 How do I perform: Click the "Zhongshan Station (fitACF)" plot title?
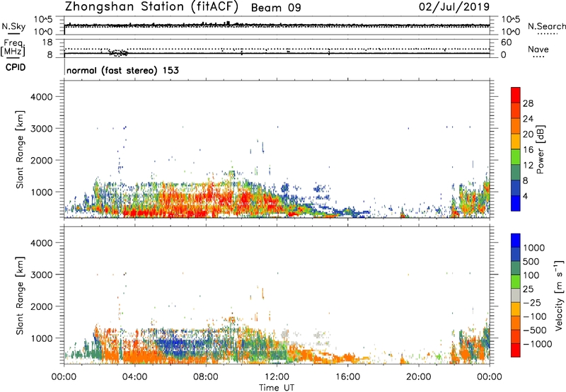(x=151, y=7)
